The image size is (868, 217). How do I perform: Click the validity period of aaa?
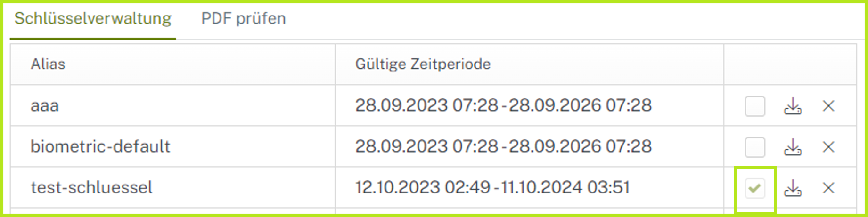503,106
